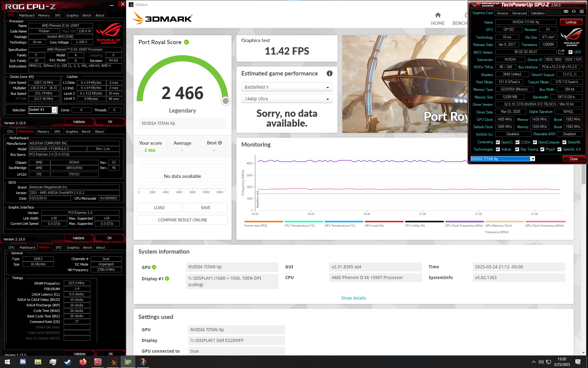Click the Bus Interface question mark icon
This screenshot has height=368, width=588.
[581, 67]
